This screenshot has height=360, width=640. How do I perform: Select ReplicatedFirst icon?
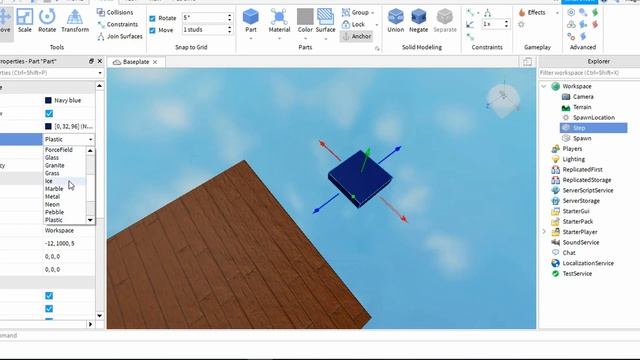point(556,169)
